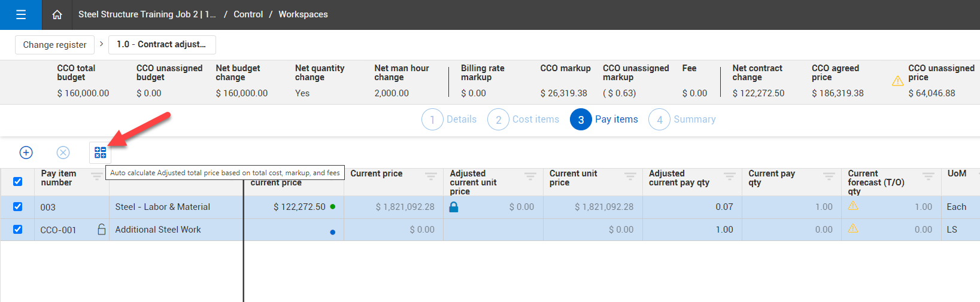
Task: Click the add pay item plus icon
Action: (x=26, y=152)
